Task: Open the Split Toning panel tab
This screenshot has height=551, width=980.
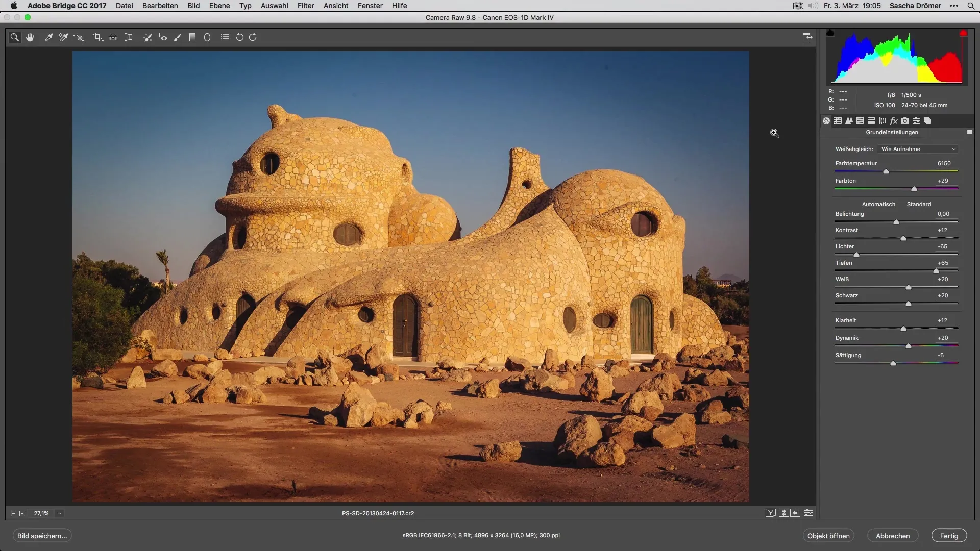Action: point(871,121)
